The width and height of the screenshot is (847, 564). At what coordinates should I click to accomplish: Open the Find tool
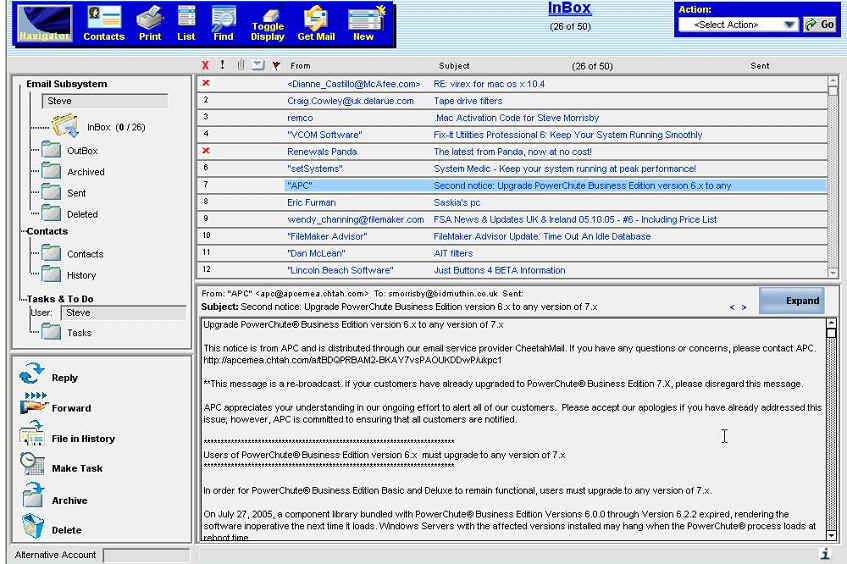click(x=223, y=24)
